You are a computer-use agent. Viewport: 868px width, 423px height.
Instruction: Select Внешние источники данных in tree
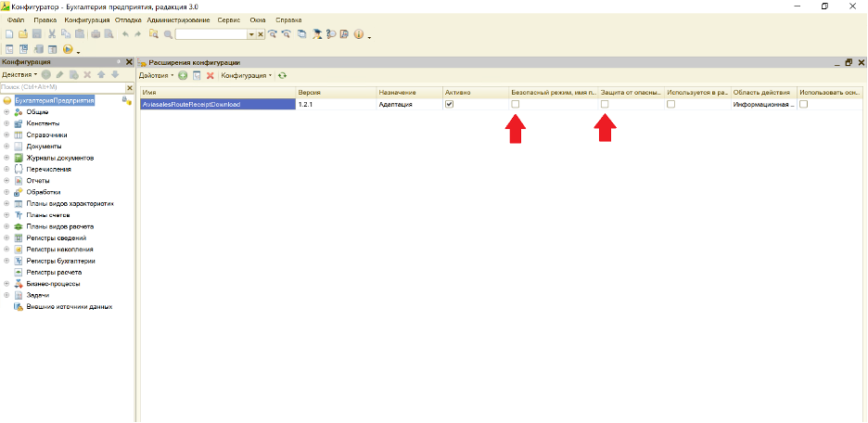point(70,307)
